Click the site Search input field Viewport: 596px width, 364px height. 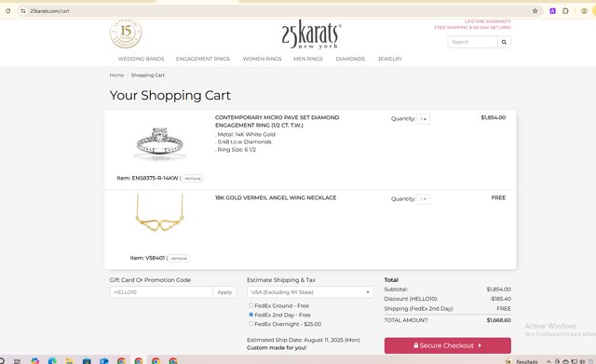[472, 42]
